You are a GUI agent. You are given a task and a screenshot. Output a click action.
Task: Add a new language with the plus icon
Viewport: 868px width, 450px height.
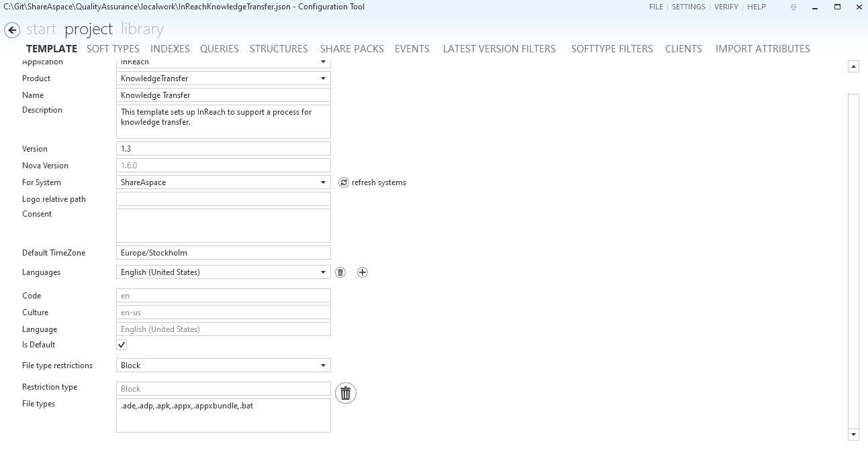(363, 272)
